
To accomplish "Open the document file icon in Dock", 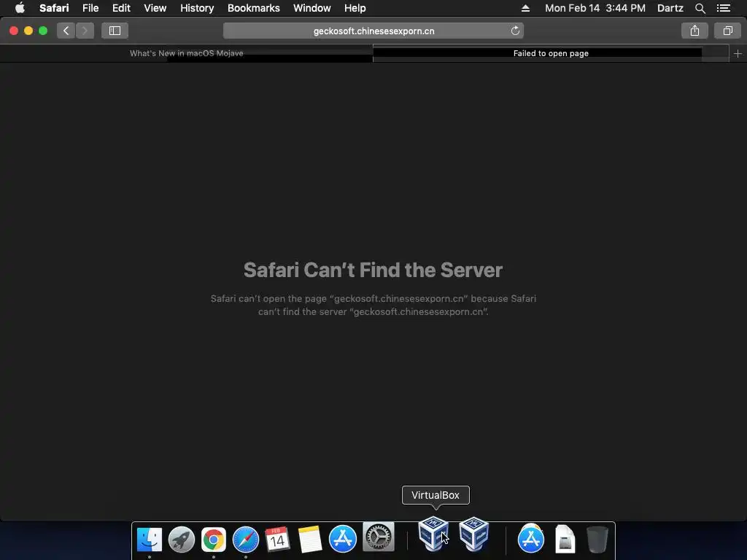I will pos(565,539).
